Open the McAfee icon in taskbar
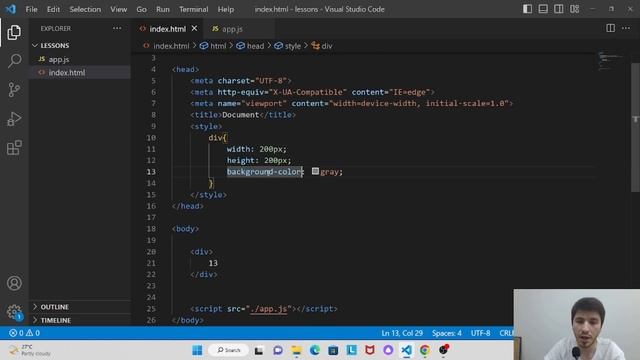Screen dimensions: 640x360 pos(370,350)
